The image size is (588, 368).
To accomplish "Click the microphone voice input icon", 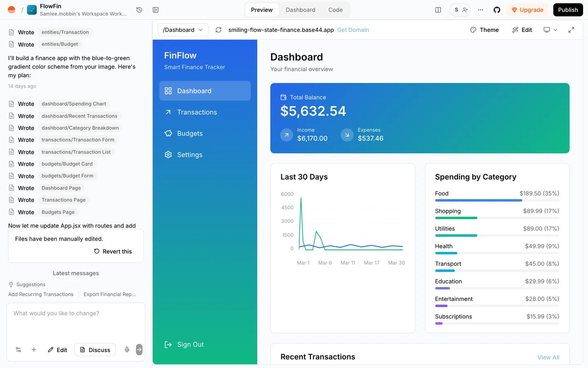I will point(127,350).
